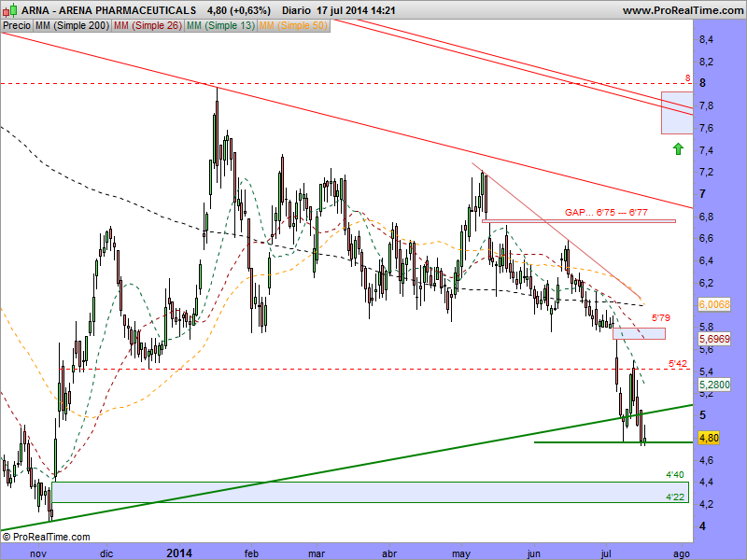The height and width of the screenshot is (560, 747).
Task: Click the 7,4 mark on the price axis
Action: tap(706, 150)
